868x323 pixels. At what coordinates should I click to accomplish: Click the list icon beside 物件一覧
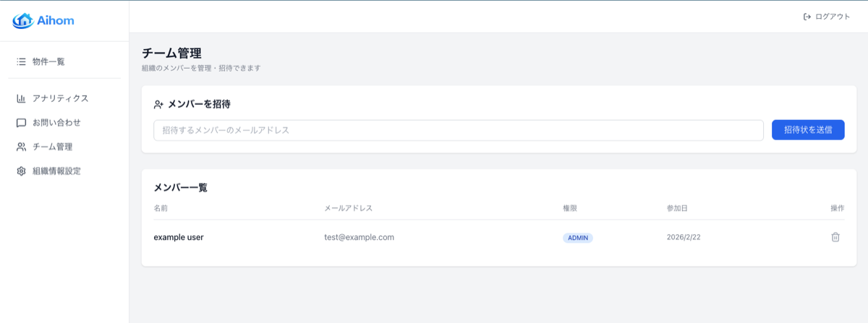[x=22, y=61]
